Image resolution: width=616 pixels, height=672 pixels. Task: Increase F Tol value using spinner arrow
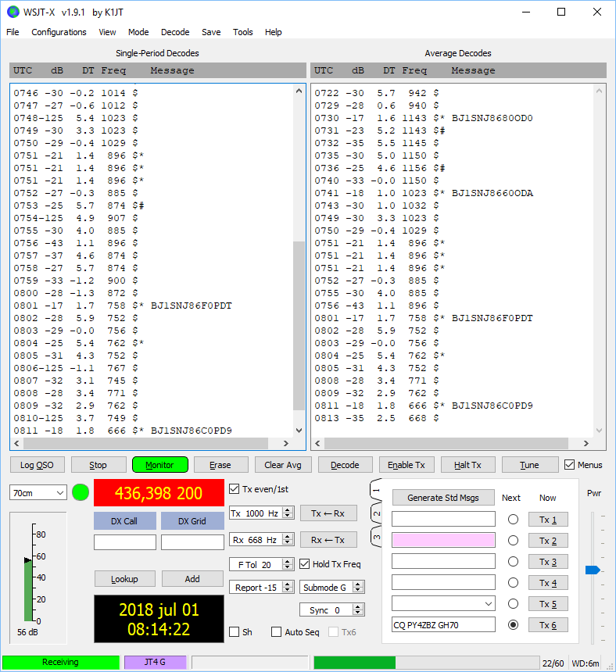(288, 561)
